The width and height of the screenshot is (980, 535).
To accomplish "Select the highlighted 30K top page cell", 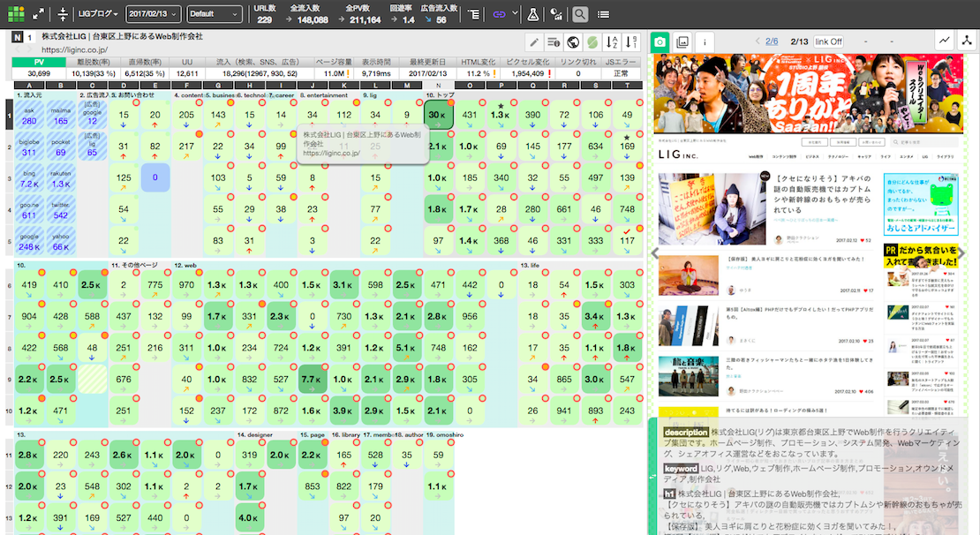I will coord(438,115).
